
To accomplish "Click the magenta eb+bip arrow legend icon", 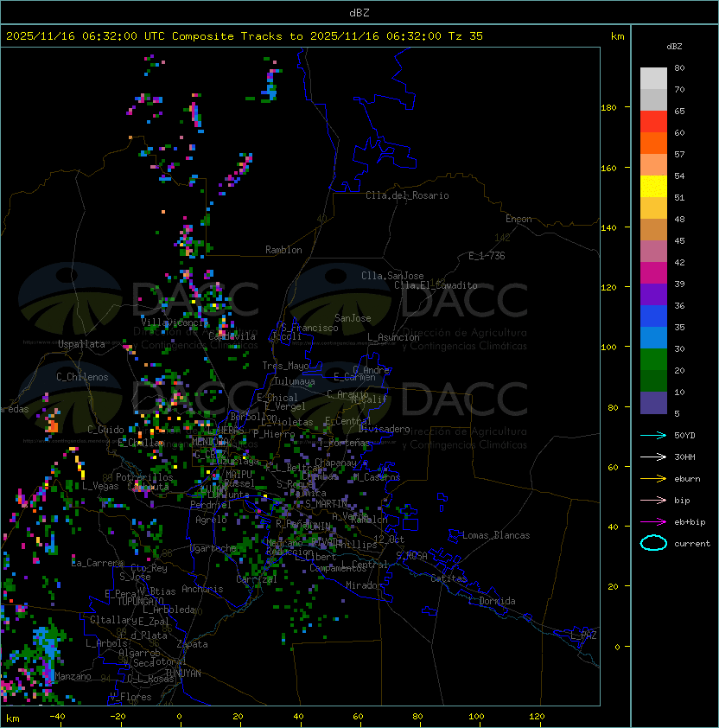I will click(653, 522).
